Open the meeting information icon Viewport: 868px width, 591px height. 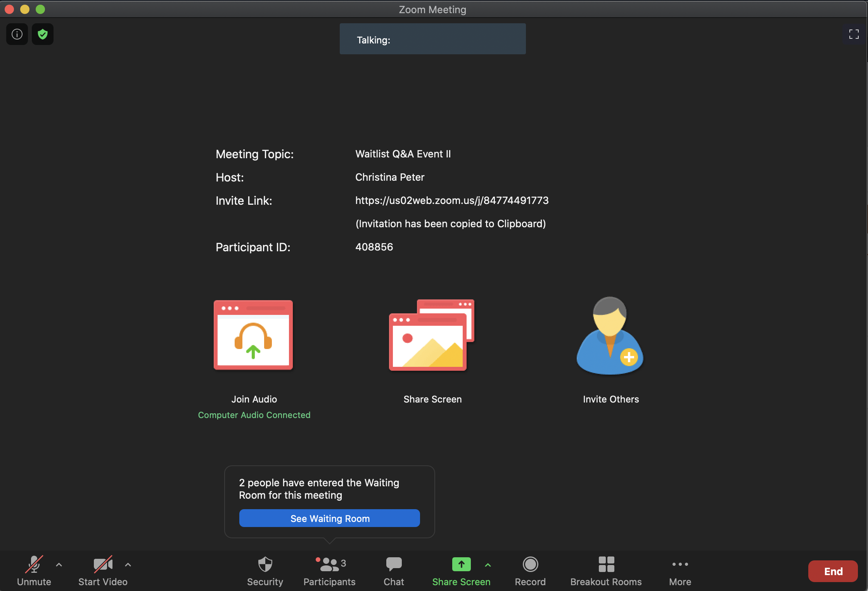[17, 34]
